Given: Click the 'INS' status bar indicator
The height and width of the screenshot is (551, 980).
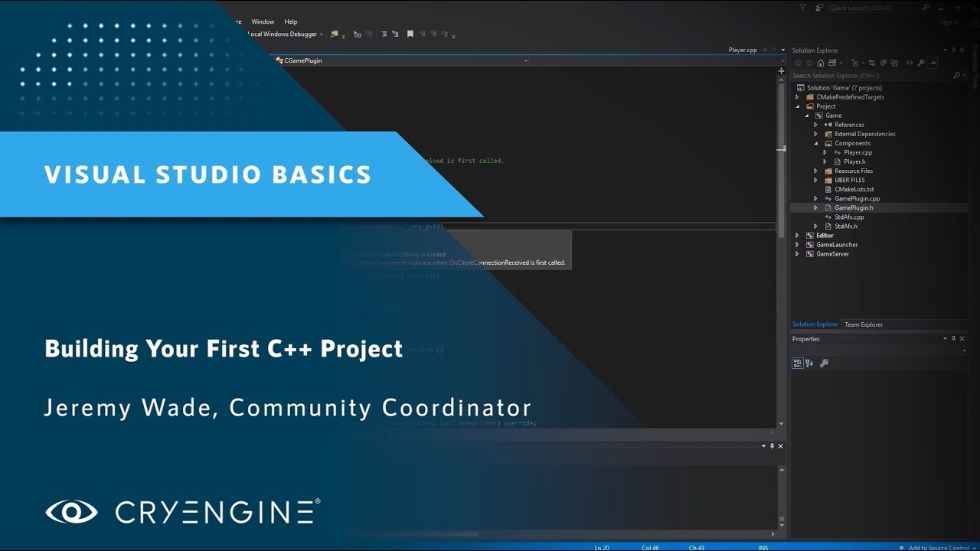Looking at the screenshot, I should pyautogui.click(x=763, y=548).
